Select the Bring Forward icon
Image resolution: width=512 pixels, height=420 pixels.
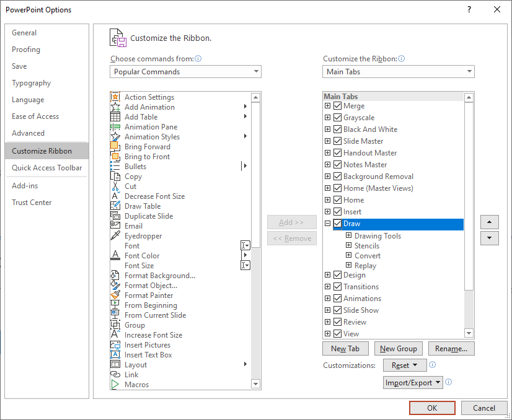[x=115, y=147]
